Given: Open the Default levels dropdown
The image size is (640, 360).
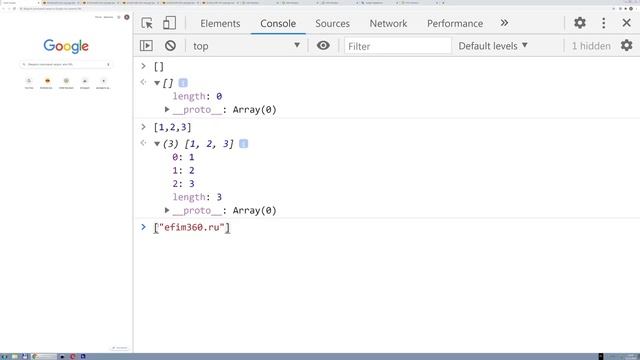Looking at the screenshot, I should (x=493, y=46).
